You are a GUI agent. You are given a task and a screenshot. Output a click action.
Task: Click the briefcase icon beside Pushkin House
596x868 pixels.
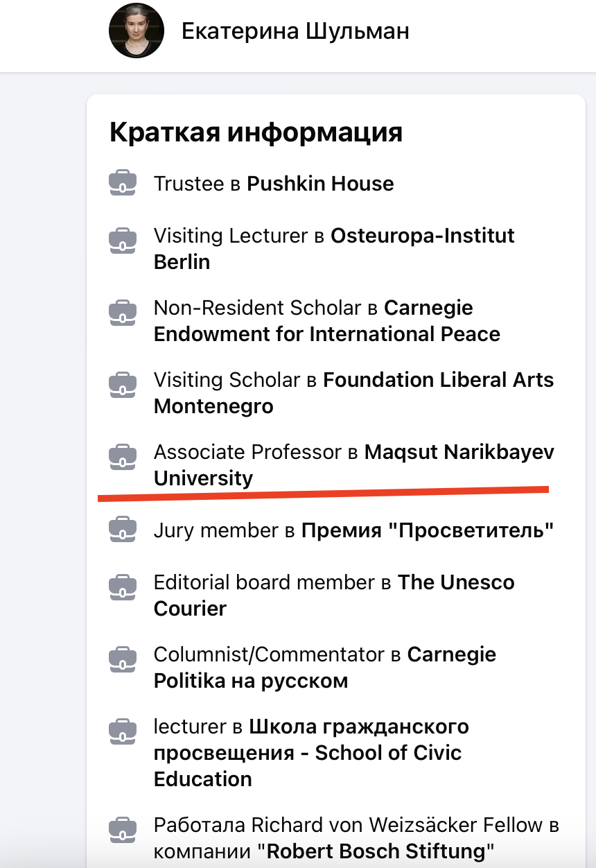point(123,184)
